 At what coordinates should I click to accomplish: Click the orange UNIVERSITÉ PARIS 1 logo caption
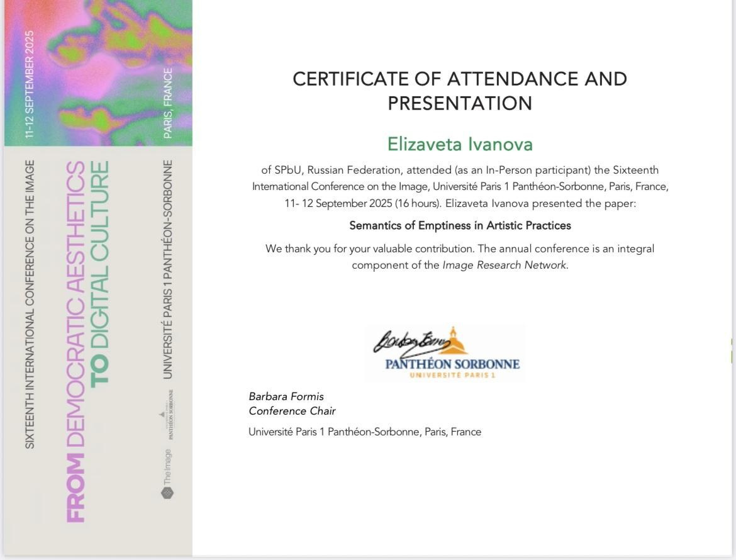click(x=452, y=376)
